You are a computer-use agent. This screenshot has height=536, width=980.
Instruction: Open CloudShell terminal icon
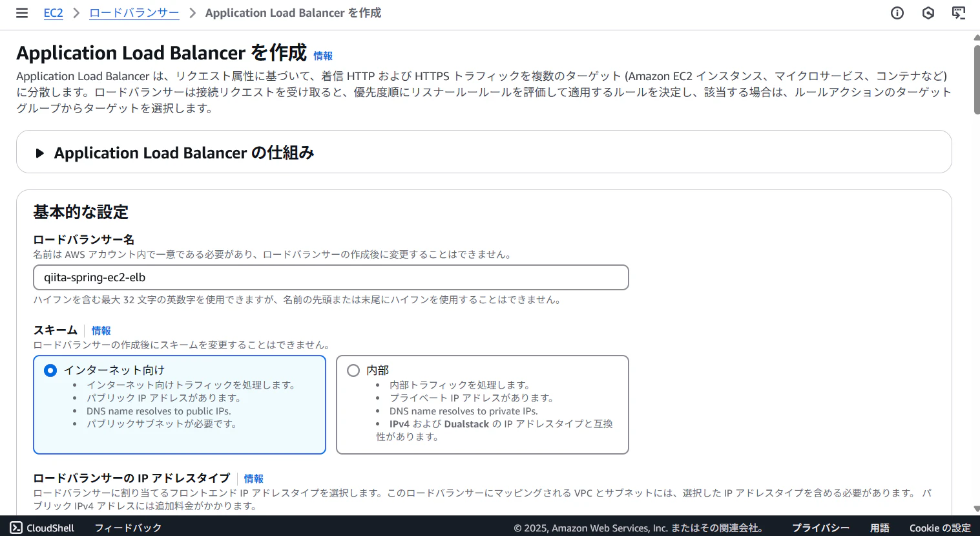click(16, 528)
